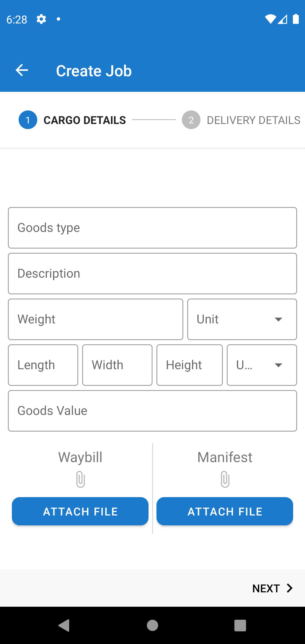Open the weight Unit dropdown
The width and height of the screenshot is (305, 644).
coord(242,319)
